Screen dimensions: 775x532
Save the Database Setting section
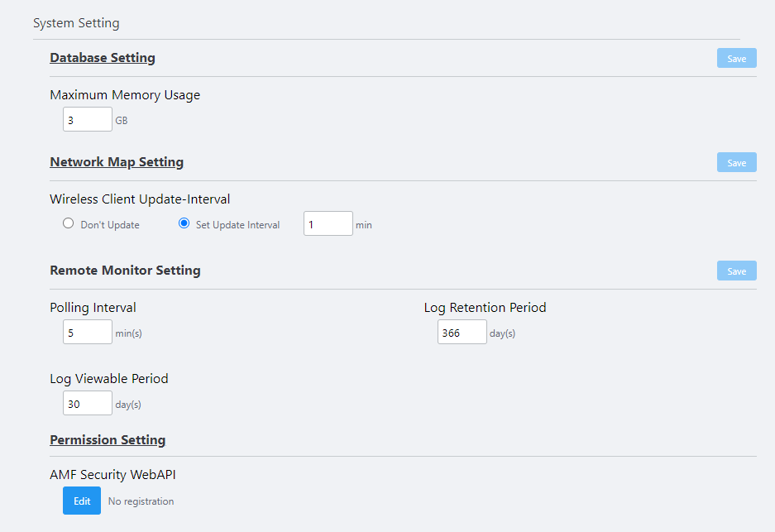pyautogui.click(x=736, y=58)
